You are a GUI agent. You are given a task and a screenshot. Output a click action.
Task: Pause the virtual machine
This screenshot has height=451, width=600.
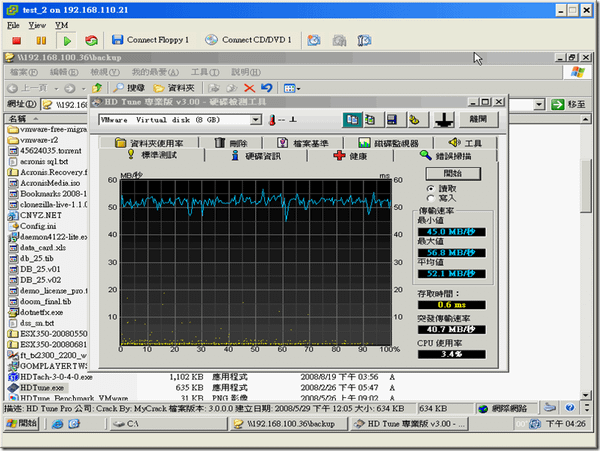pos(41,40)
